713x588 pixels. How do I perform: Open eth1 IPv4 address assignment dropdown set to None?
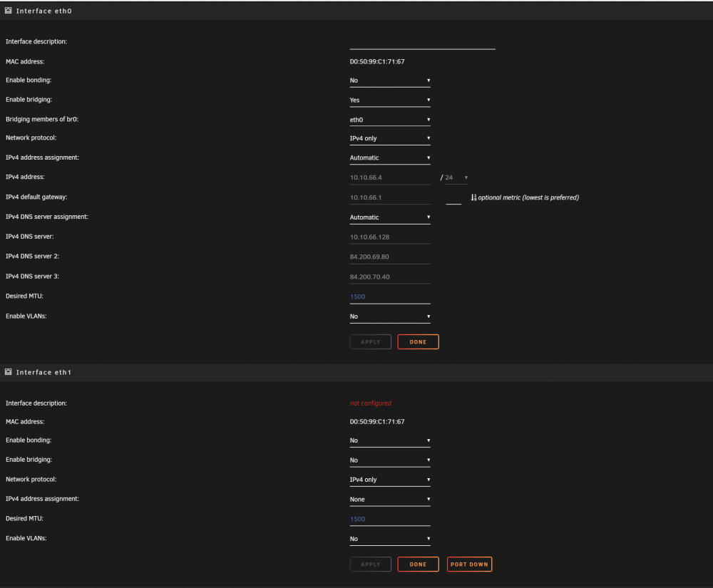tap(390, 500)
